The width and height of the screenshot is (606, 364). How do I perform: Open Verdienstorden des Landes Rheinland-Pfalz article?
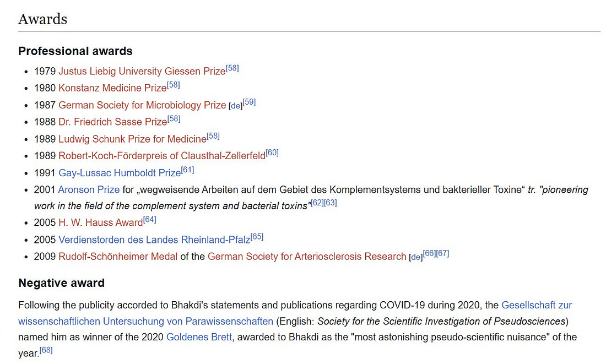pos(154,240)
